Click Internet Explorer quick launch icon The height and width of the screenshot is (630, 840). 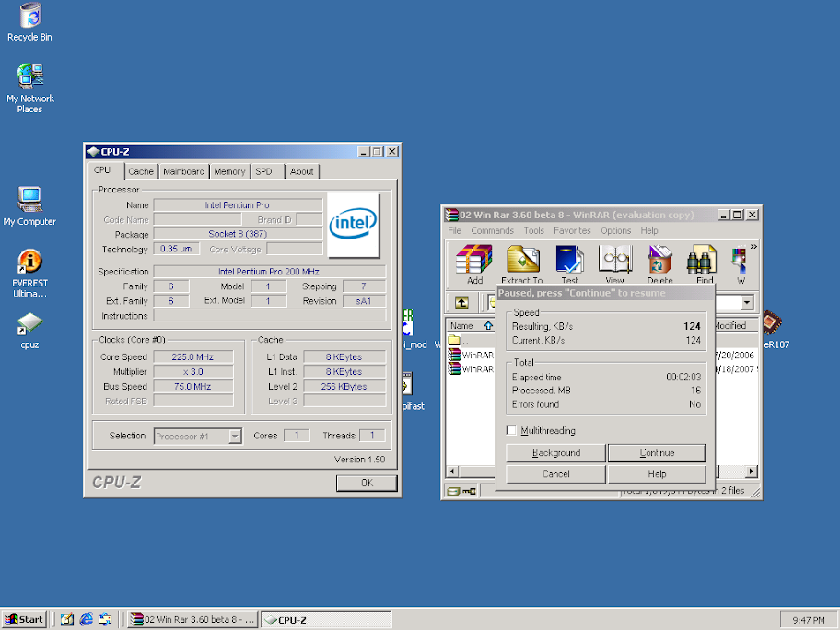coord(87,619)
